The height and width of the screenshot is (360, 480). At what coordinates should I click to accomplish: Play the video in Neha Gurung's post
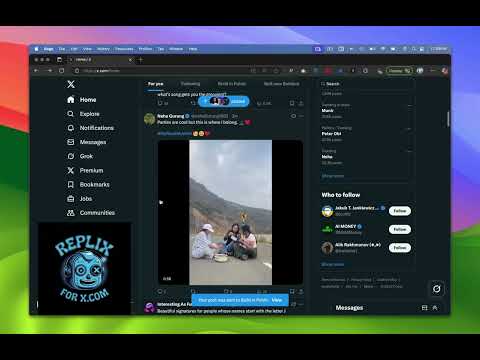click(x=230, y=212)
